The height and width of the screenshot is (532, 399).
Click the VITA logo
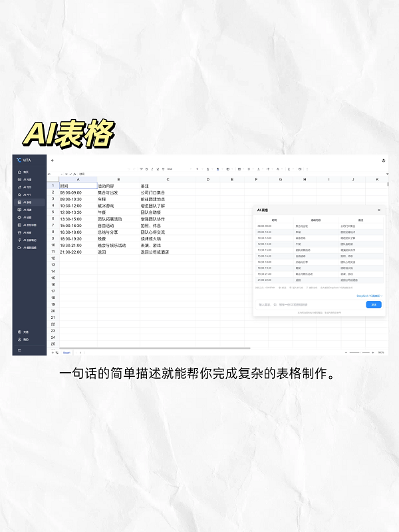click(23, 160)
